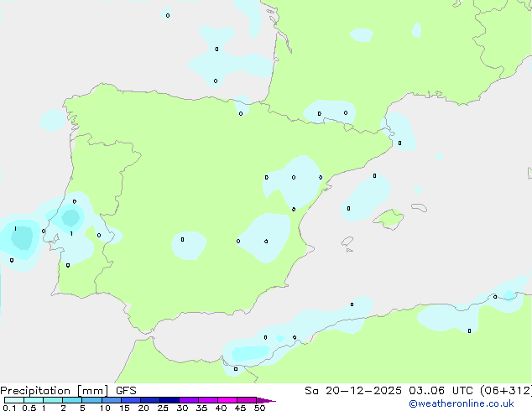Click the Mallorca island on the map

[389, 220]
